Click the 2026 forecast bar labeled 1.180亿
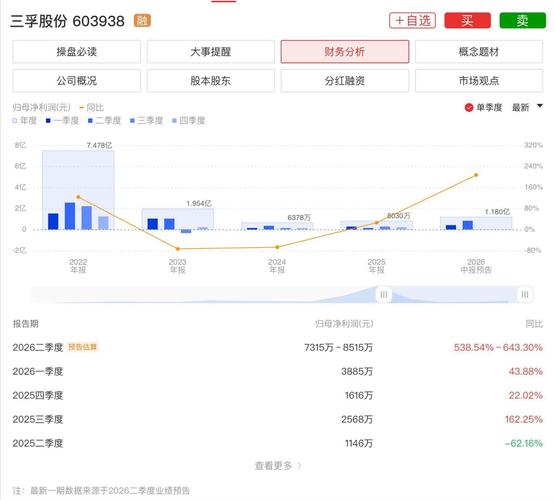Image resolution: width=555 pixels, height=500 pixels. click(x=476, y=223)
